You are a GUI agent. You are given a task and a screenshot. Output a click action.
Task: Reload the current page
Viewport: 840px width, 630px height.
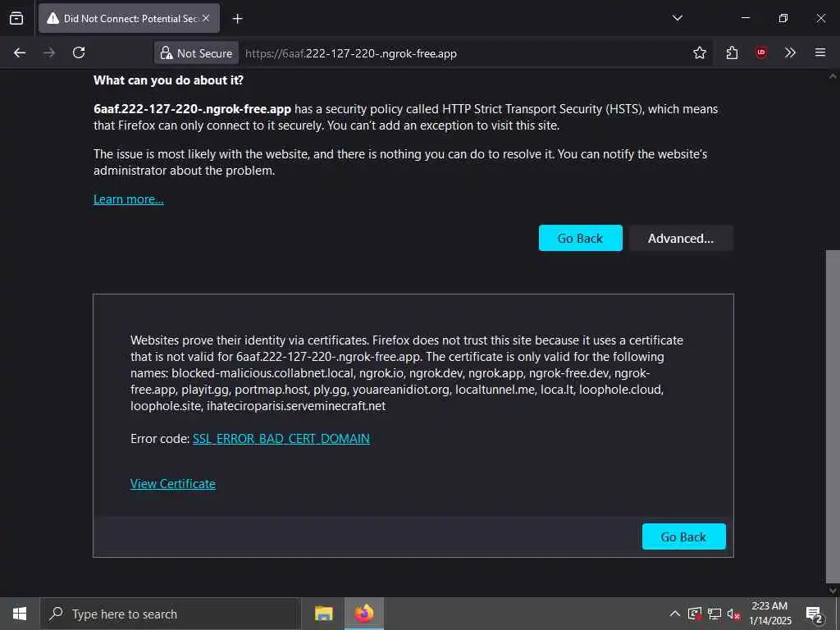[x=79, y=52]
